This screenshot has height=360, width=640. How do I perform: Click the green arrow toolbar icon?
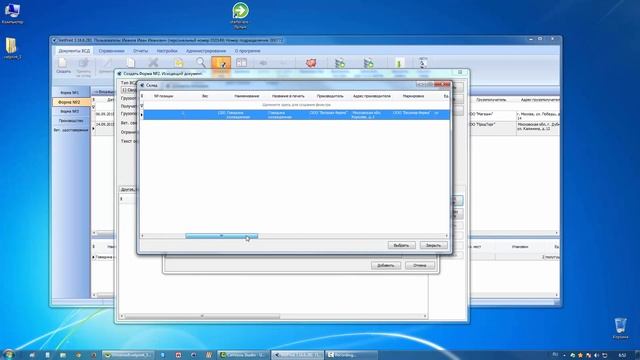point(399,63)
